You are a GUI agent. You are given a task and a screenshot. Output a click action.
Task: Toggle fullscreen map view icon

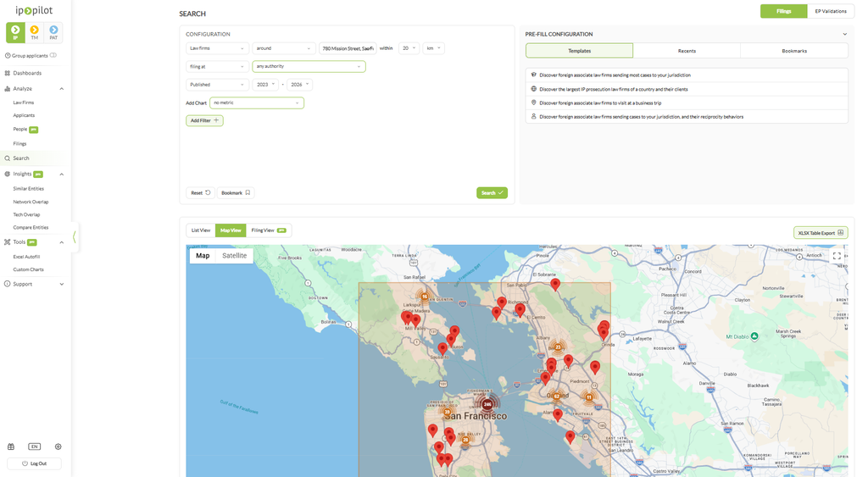(x=837, y=256)
